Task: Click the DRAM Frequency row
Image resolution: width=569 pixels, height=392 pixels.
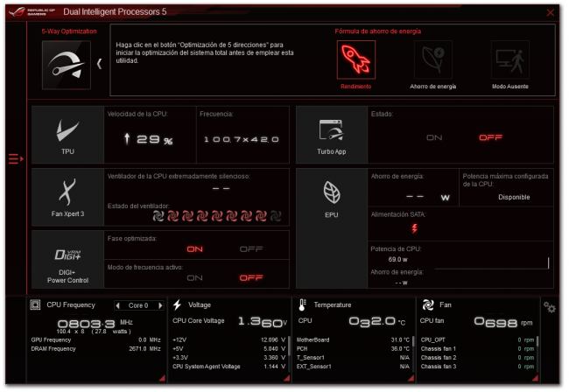Action: tap(95, 349)
